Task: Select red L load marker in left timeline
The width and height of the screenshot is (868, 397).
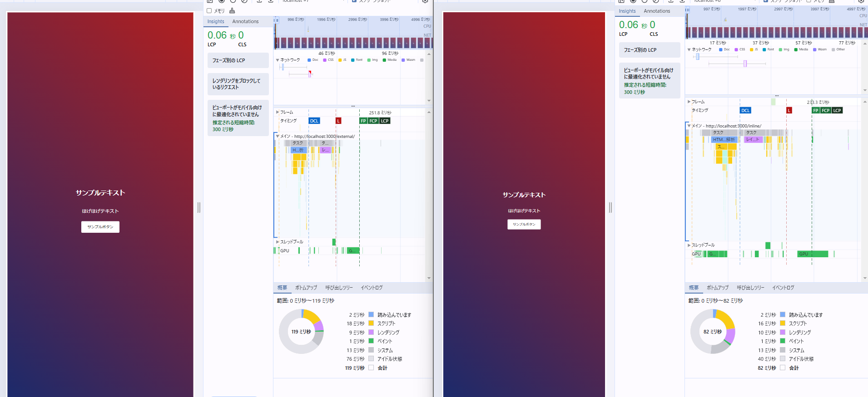Action: pos(338,121)
